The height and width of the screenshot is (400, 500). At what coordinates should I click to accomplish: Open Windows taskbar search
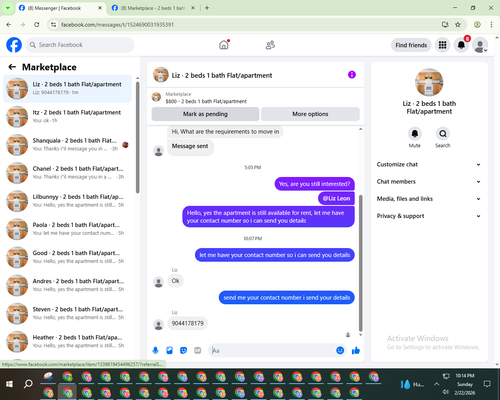(x=28, y=384)
